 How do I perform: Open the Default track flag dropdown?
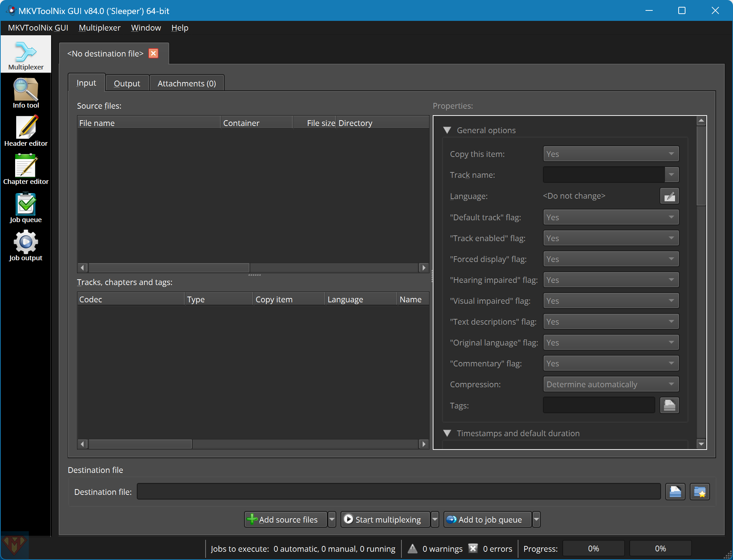click(x=609, y=218)
